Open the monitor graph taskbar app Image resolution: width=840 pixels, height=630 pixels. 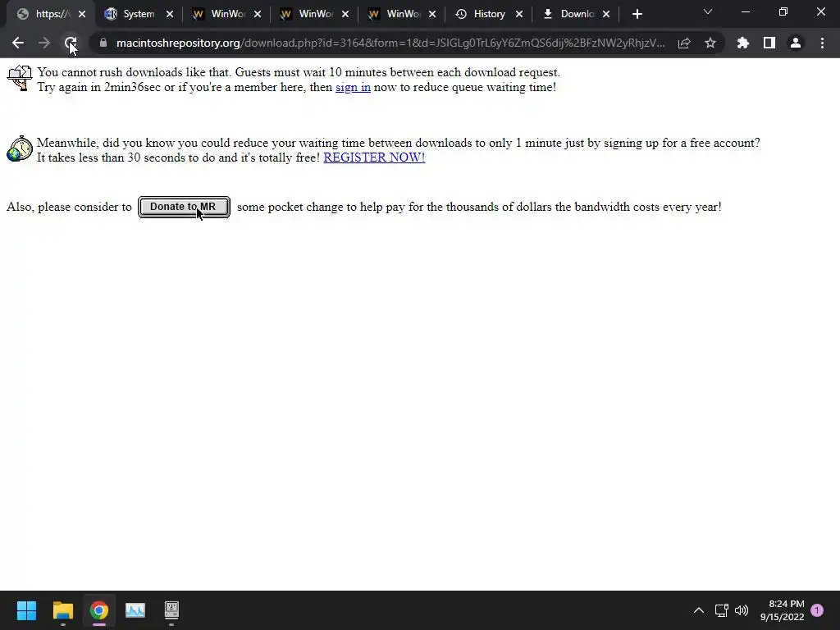tap(135, 610)
